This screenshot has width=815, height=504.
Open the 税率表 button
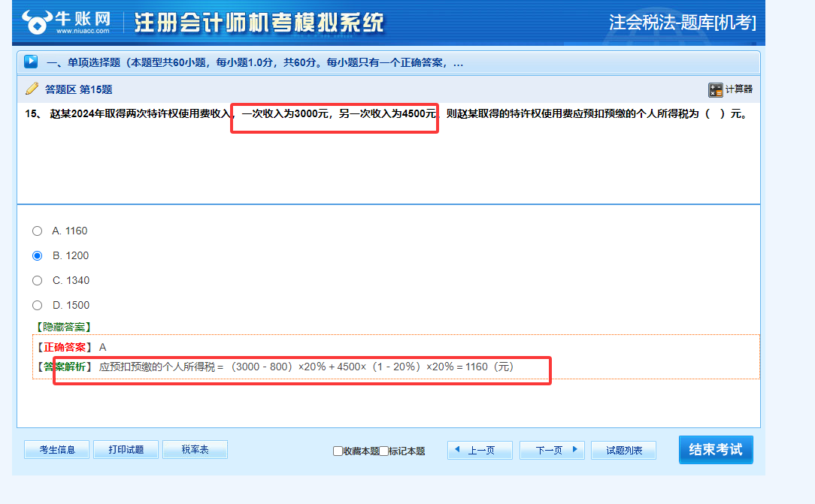pyautogui.click(x=195, y=449)
